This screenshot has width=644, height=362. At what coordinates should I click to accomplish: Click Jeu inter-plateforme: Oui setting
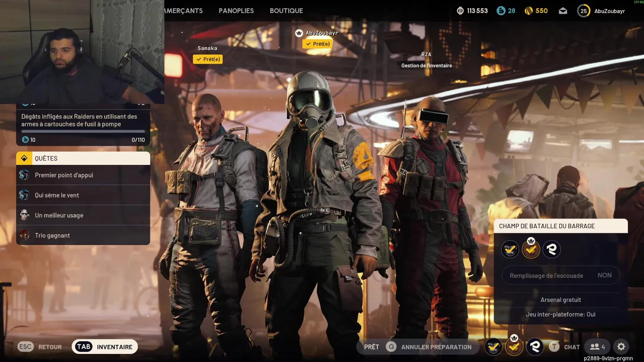tap(560, 314)
